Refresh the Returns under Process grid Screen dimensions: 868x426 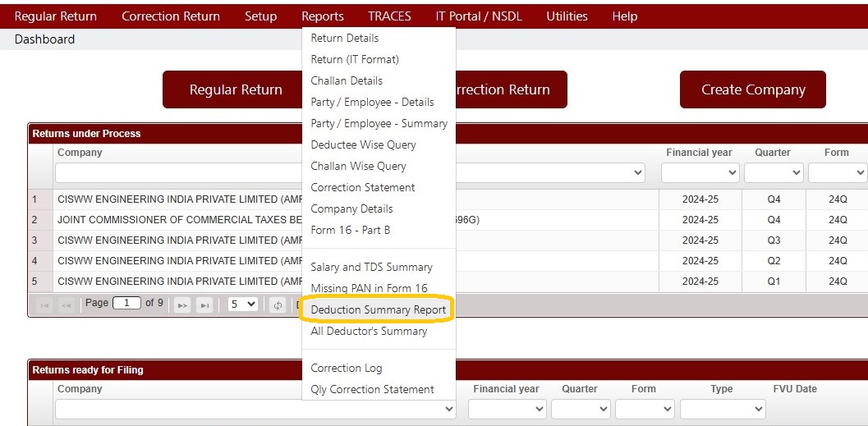tap(278, 305)
